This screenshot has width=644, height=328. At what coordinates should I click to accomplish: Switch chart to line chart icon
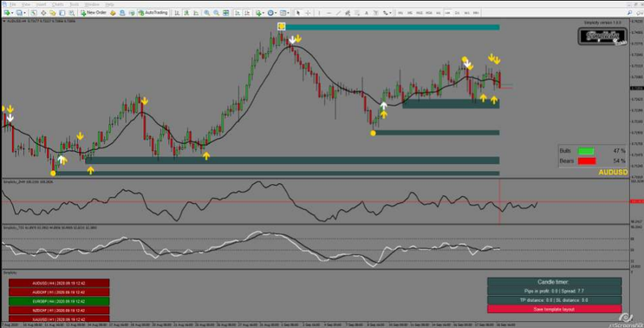pyautogui.click(x=196, y=13)
